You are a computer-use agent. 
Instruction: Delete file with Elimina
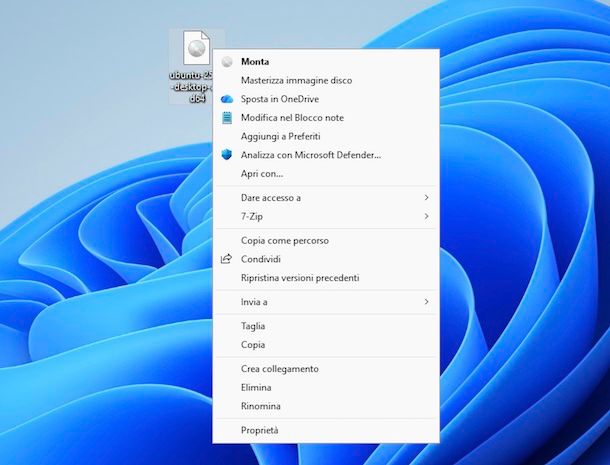(x=256, y=387)
